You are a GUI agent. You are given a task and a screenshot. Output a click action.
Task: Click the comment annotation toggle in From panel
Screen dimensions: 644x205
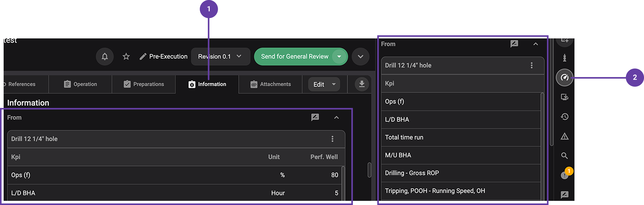(x=315, y=117)
